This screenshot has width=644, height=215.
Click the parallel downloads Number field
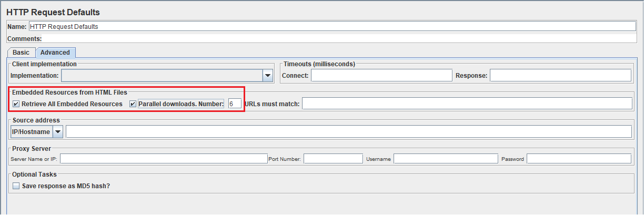[235, 104]
